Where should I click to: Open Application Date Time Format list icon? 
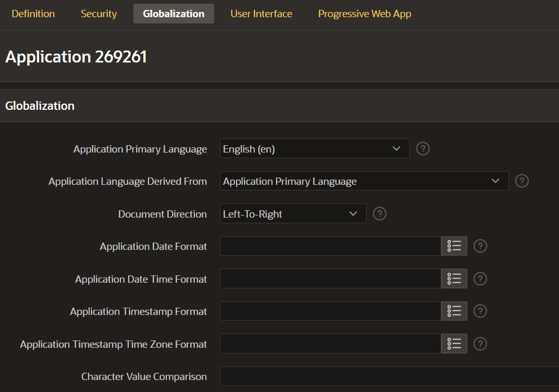coord(454,279)
